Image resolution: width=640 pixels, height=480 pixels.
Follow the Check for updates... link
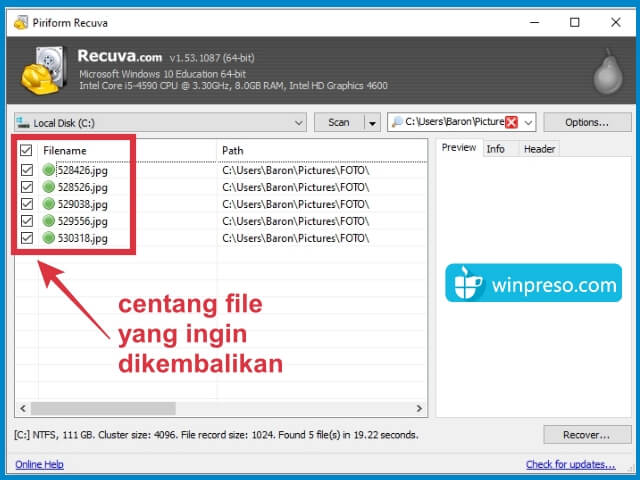tap(571, 464)
